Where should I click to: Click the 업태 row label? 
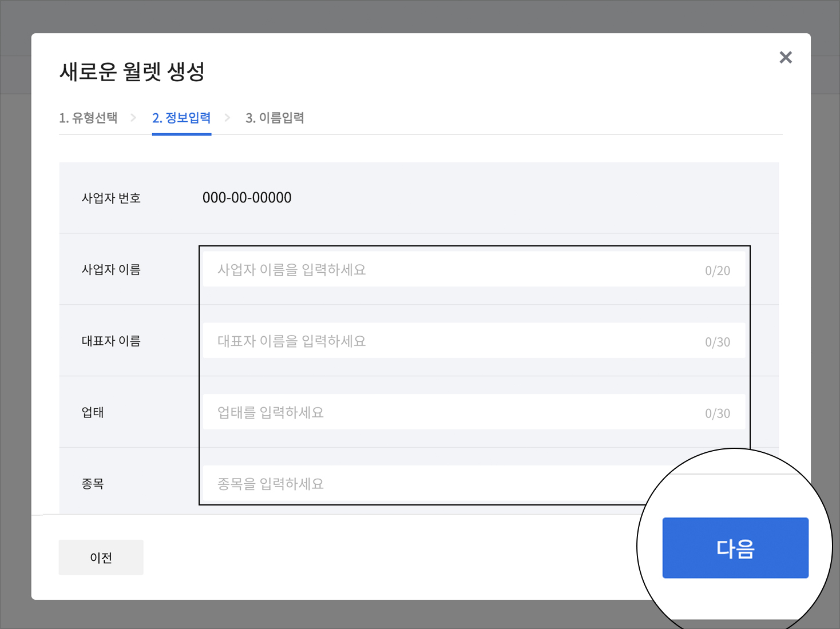pos(93,412)
